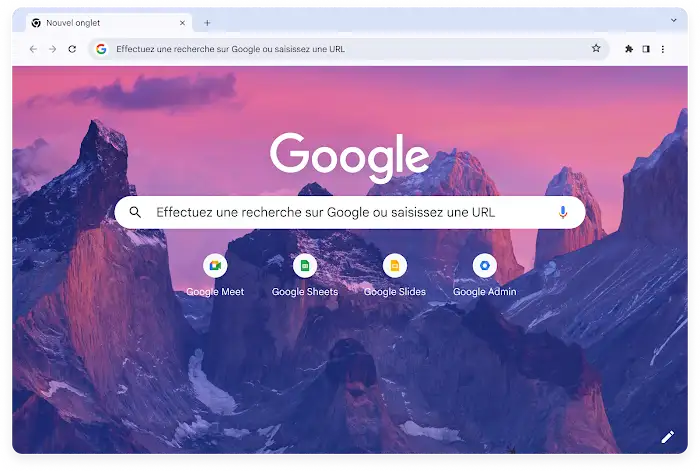The width and height of the screenshot is (700, 471).
Task: Open the Google Admin shortcut icon
Action: 485,266
